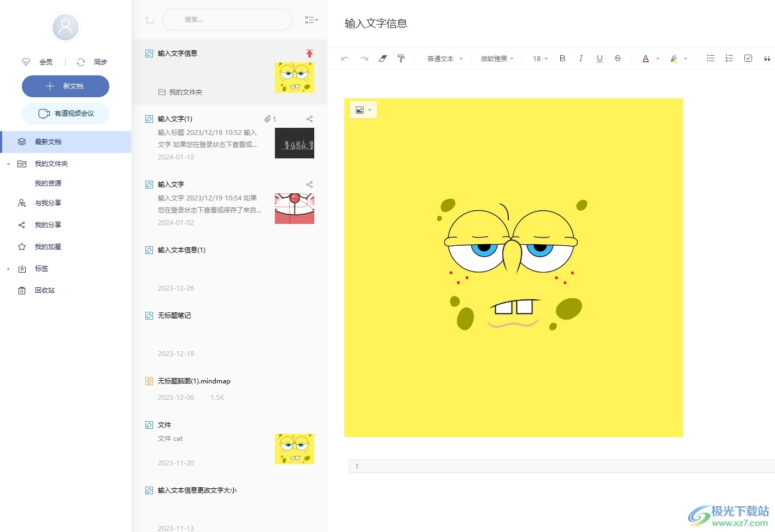Screen dimensions: 775x532
Task: Toggle underline formatting
Action: coord(600,58)
